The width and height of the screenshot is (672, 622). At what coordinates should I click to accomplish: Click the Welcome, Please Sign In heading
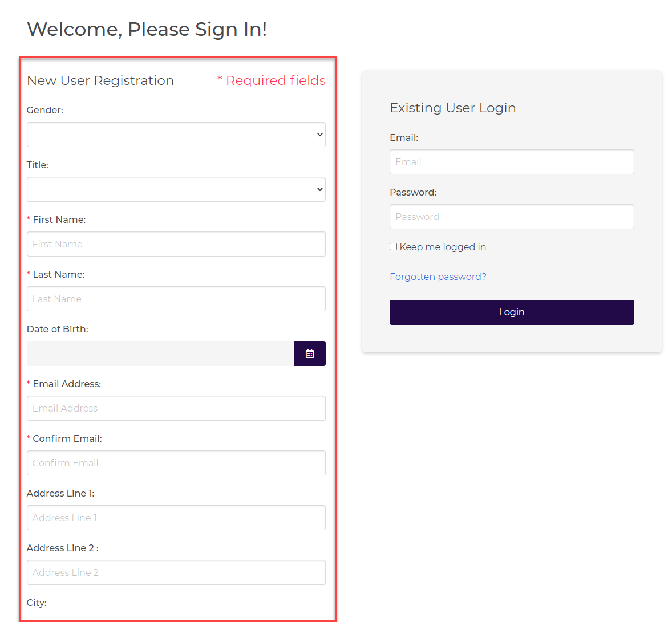point(147,29)
